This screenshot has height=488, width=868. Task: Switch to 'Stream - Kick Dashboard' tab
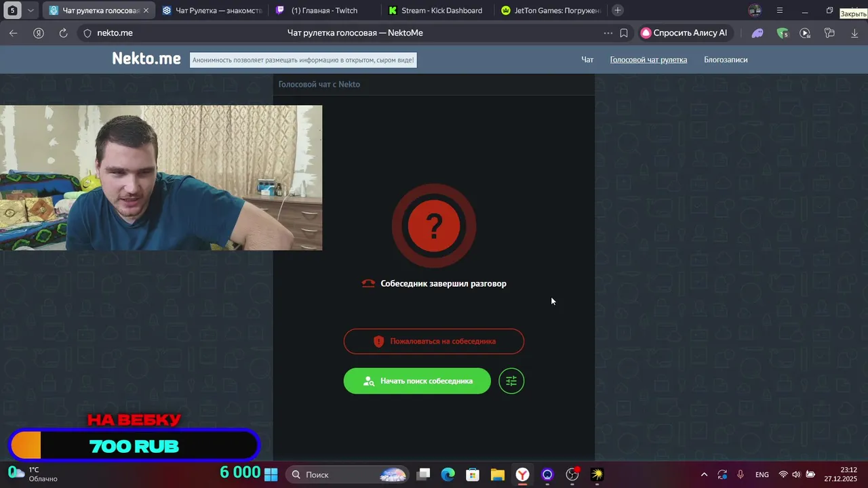[437, 10]
